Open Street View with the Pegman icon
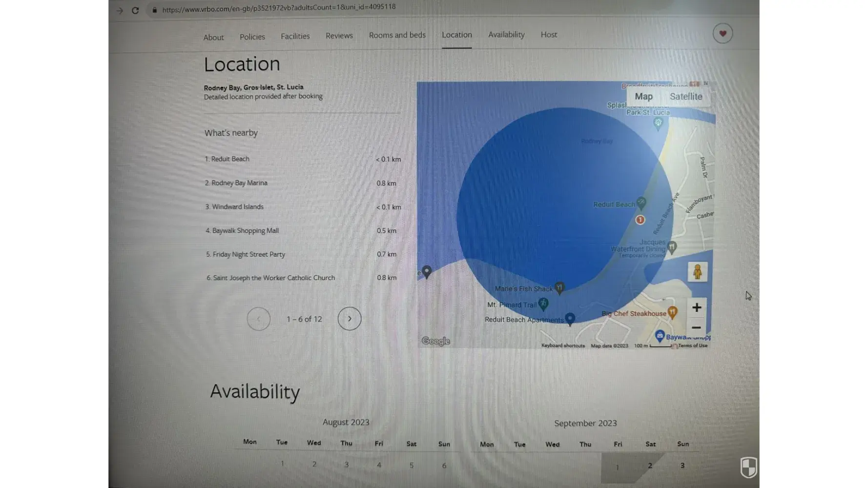 point(697,272)
